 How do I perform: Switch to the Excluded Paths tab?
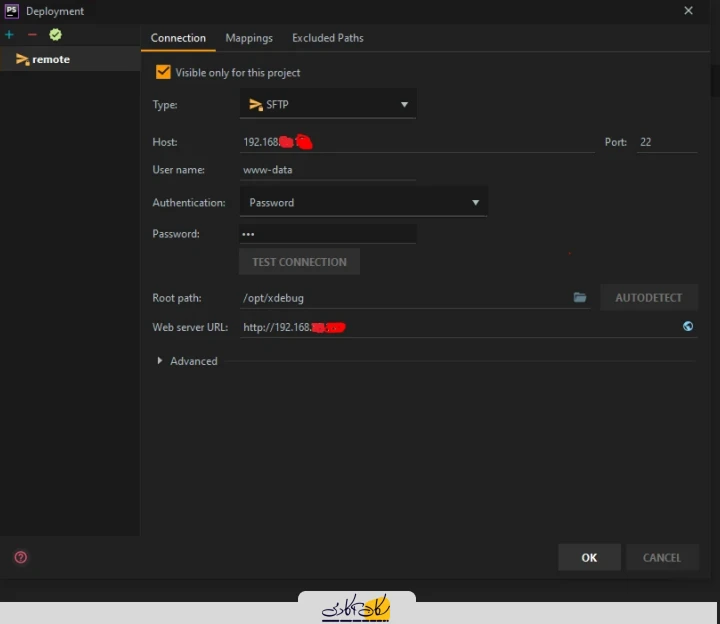click(x=327, y=38)
